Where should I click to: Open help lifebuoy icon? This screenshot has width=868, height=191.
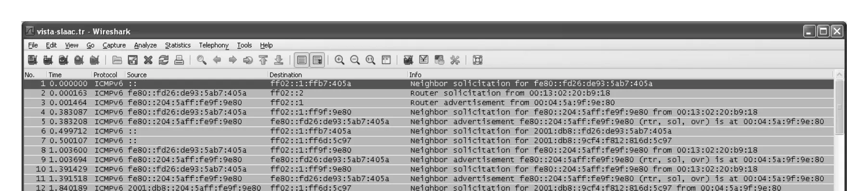478,60
